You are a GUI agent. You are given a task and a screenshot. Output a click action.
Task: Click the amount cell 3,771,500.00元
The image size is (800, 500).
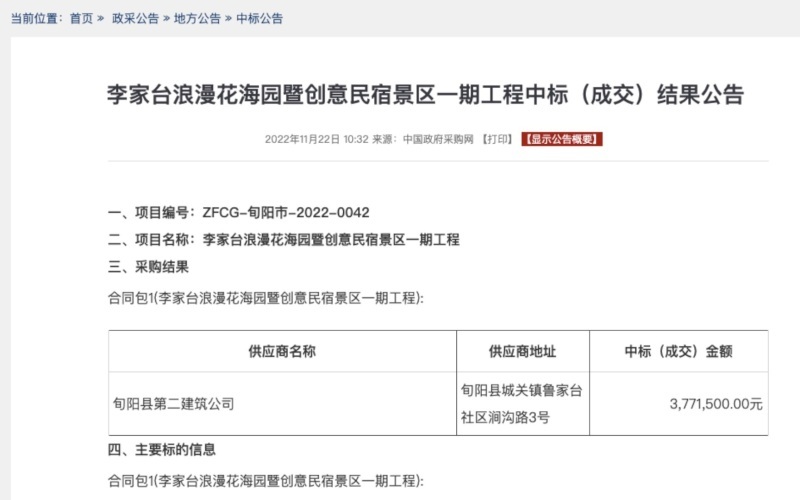coord(715,404)
